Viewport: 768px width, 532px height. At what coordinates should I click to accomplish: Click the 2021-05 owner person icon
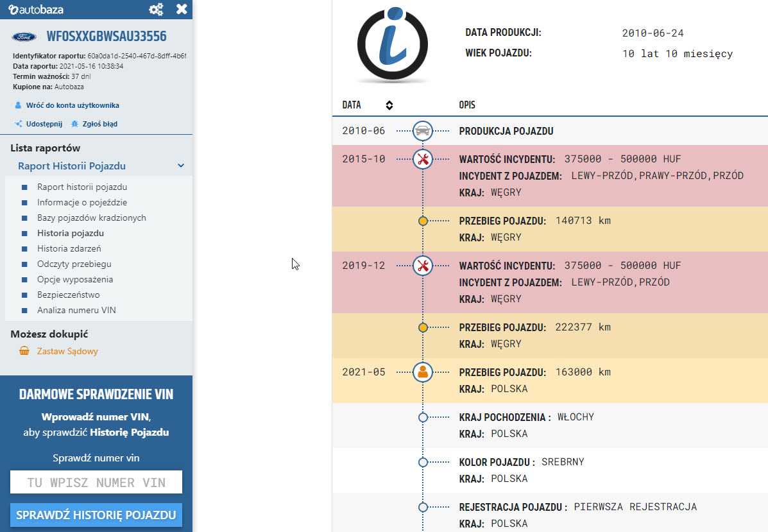coord(423,372)
